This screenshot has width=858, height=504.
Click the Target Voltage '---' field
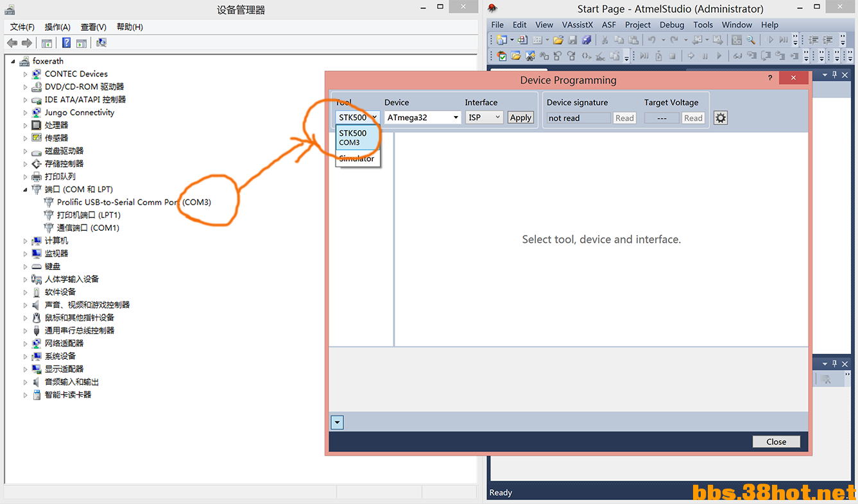[662, 118]
